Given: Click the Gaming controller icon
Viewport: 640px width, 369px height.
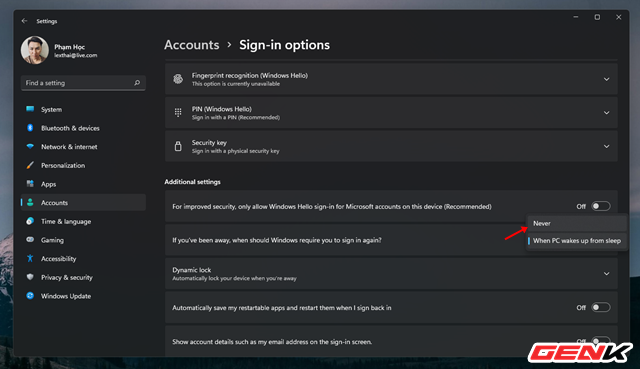Looking at the screenshot, I should point(30,240).
